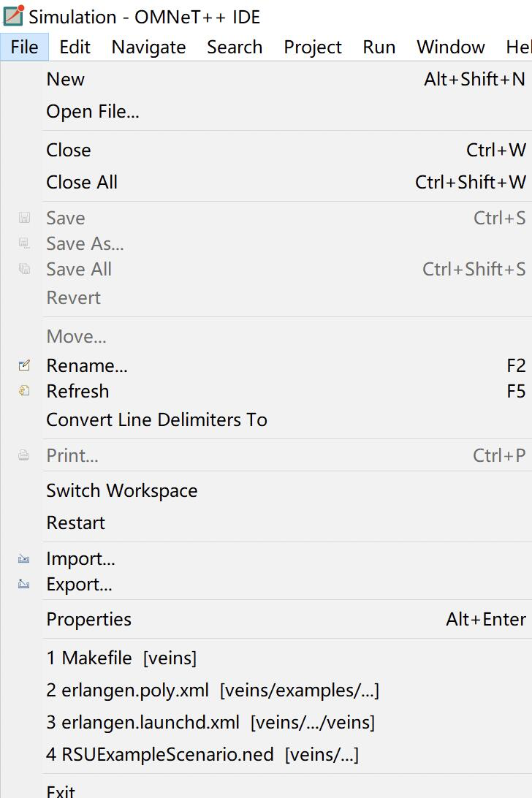The image size is (532, 798).
Task: Open the Project menu
Action: click(x=313, y=47)
